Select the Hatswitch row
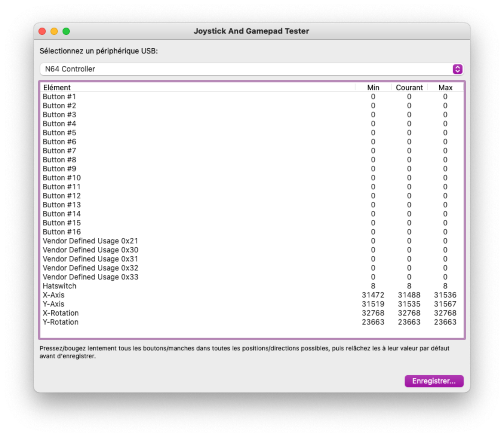504x437 pixels. click(x=252, y=286)
